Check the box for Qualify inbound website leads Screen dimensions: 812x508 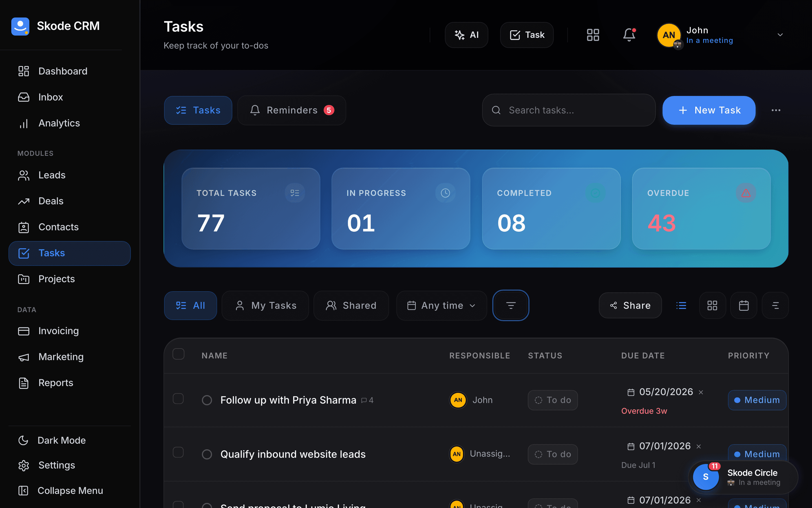coord(178,452)
